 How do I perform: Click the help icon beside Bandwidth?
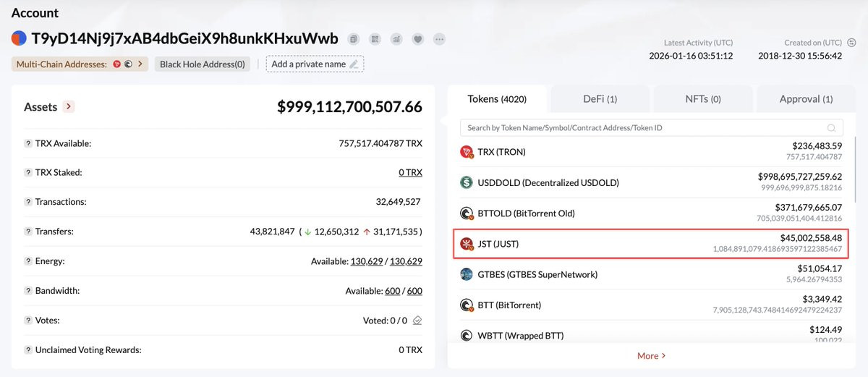coord(27,291)
